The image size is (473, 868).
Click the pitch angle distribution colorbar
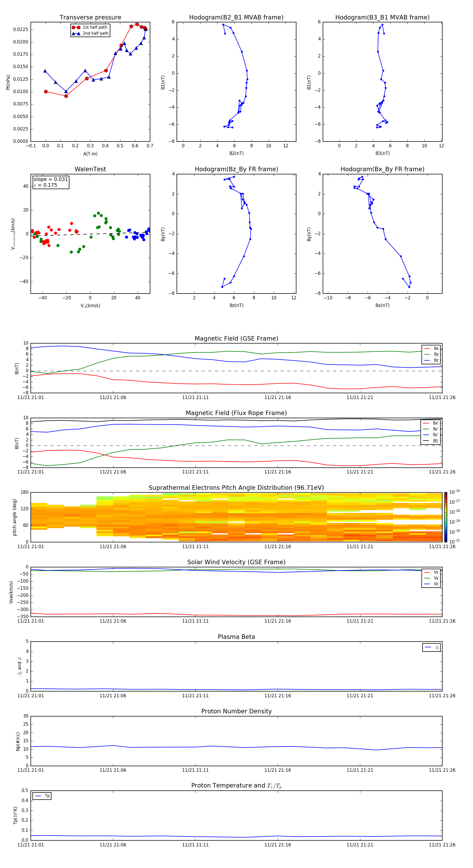click(x=446, y=517)
